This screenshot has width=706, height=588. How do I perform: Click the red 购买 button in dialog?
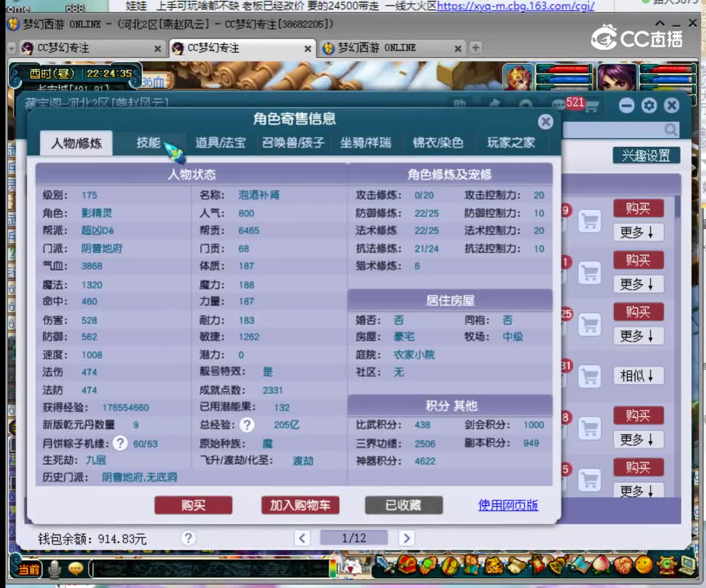click(194, 505)
